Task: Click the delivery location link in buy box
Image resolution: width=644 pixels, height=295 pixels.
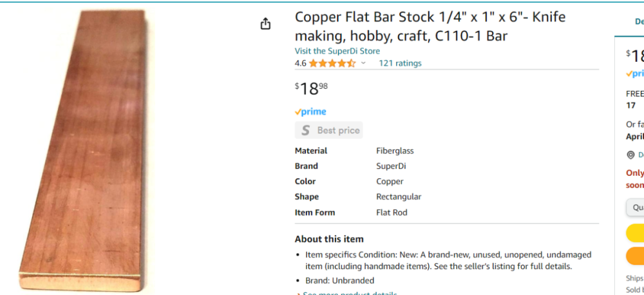Action: 640,155
